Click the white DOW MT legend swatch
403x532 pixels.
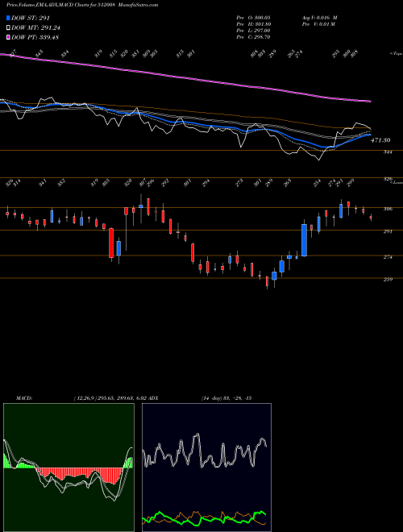[8, 27]
